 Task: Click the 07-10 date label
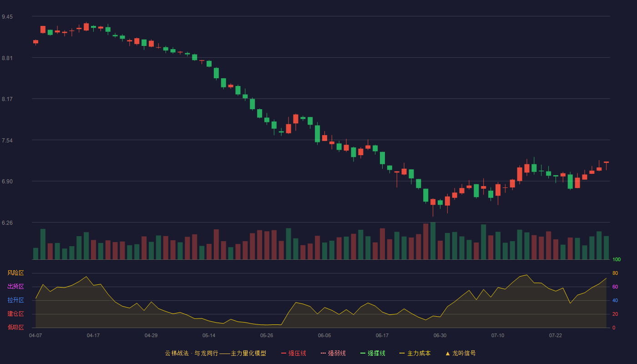tap(498, 335)
